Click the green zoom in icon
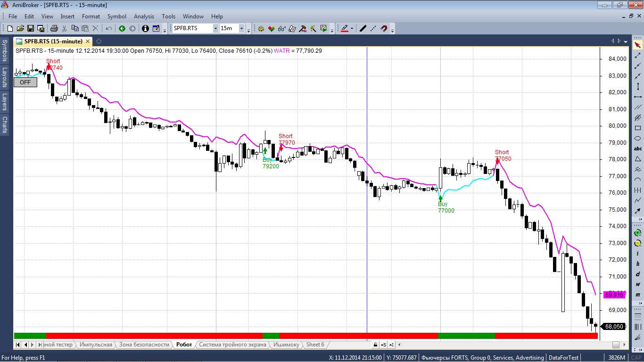 pyautogui.click(x=638, y=233)
